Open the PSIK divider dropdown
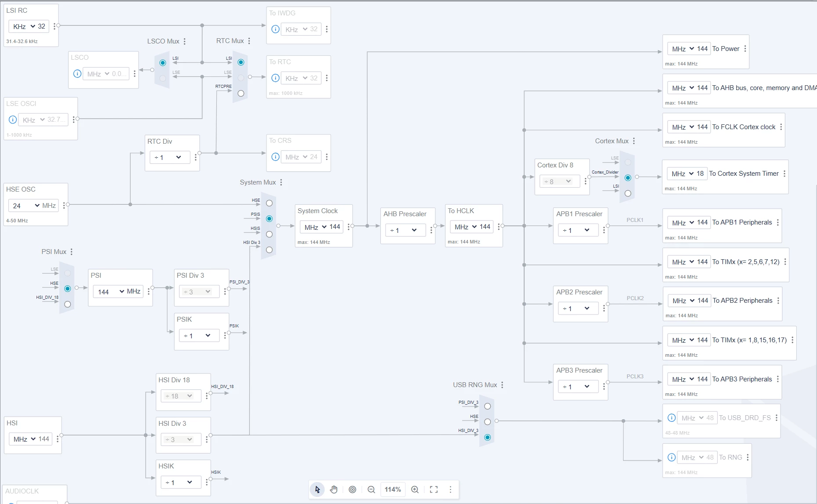 [199, 336]
